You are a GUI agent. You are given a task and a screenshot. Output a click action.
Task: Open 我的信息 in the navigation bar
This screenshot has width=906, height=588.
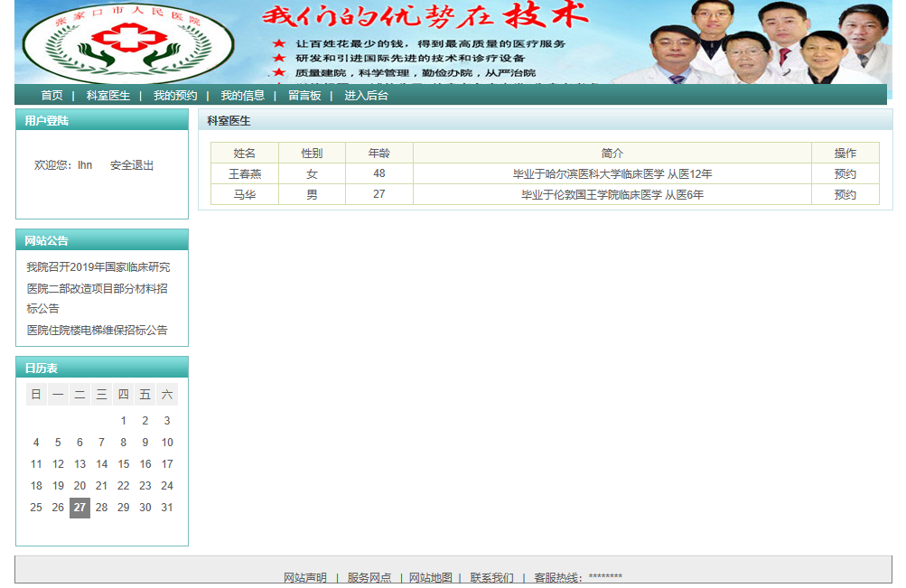pyautogui.click(x=243, y=96)
